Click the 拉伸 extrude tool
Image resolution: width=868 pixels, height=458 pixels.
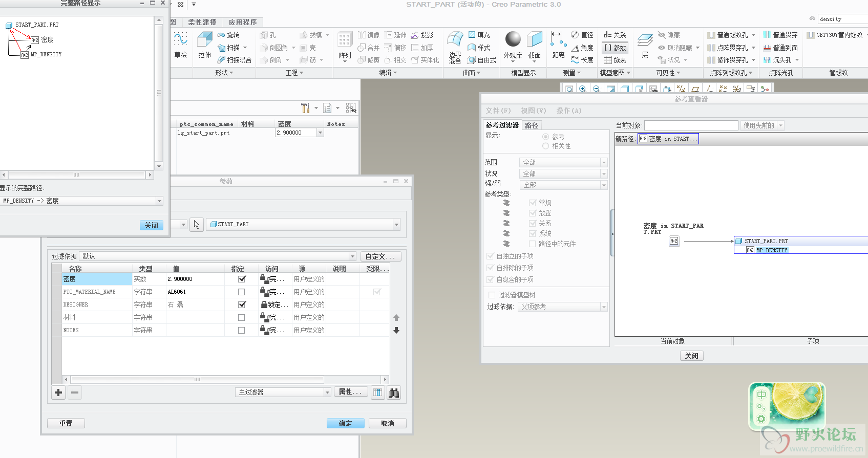click(x=205, y=45)
